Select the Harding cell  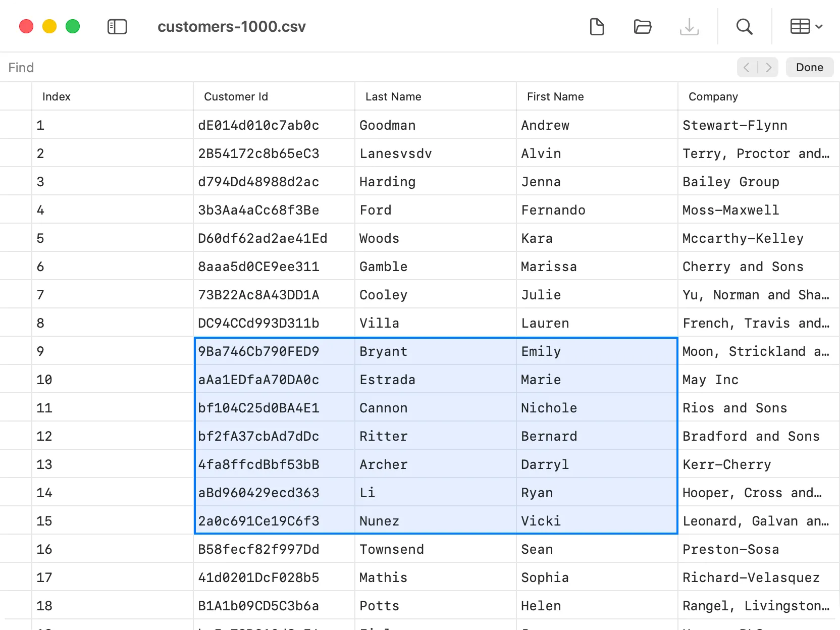[436, 181]
